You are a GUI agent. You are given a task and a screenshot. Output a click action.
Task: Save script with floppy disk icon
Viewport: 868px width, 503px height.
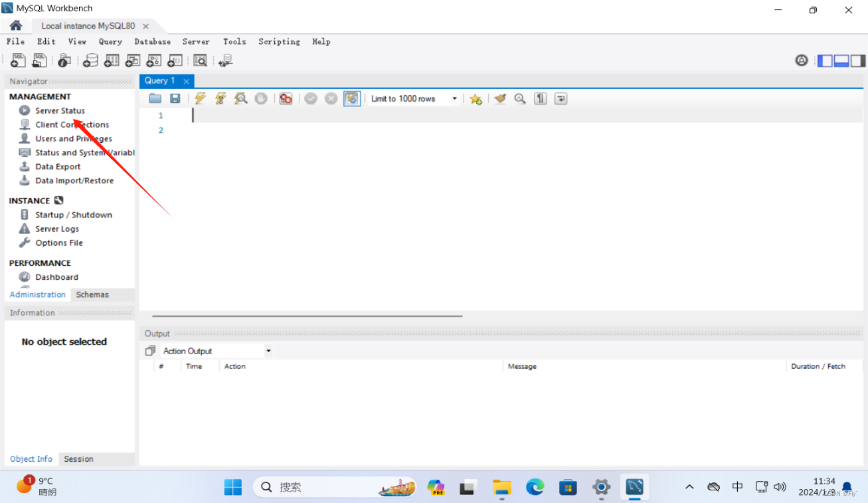point(175,98)
